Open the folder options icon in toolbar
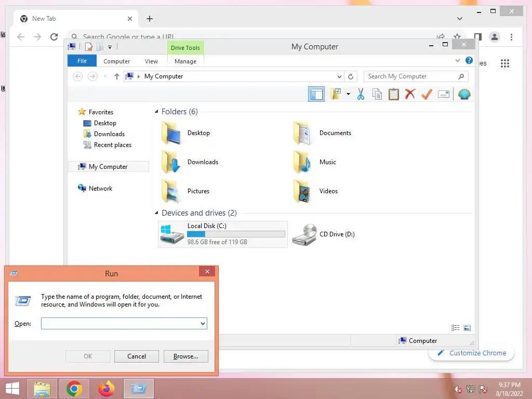532x399 pixels. [x=336, y=94]
